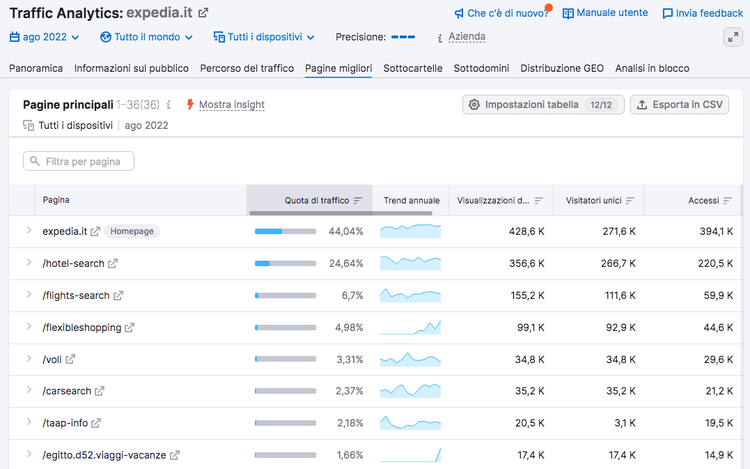Expand the /flexibleshopping row
750x469 pixels.
[29, 327]
